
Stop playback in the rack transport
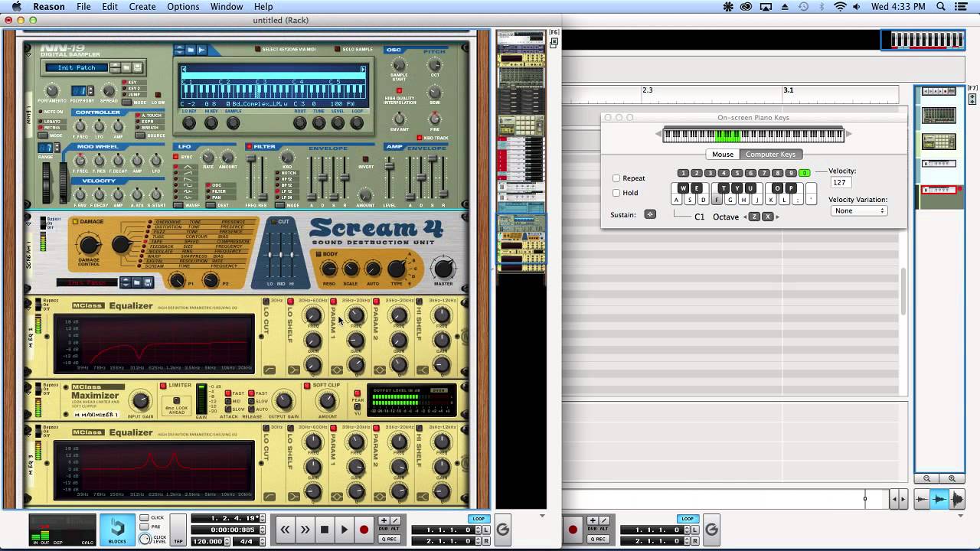pos(325,530)
